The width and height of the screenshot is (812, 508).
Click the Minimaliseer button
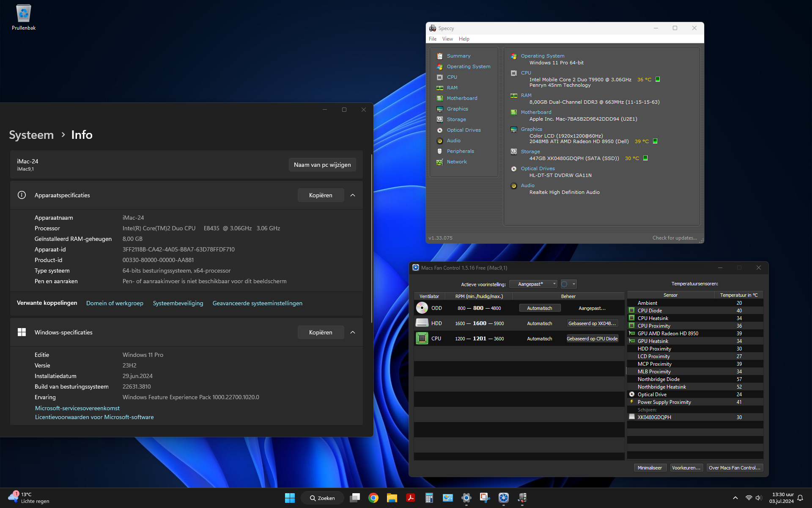(x=650, y=468)
